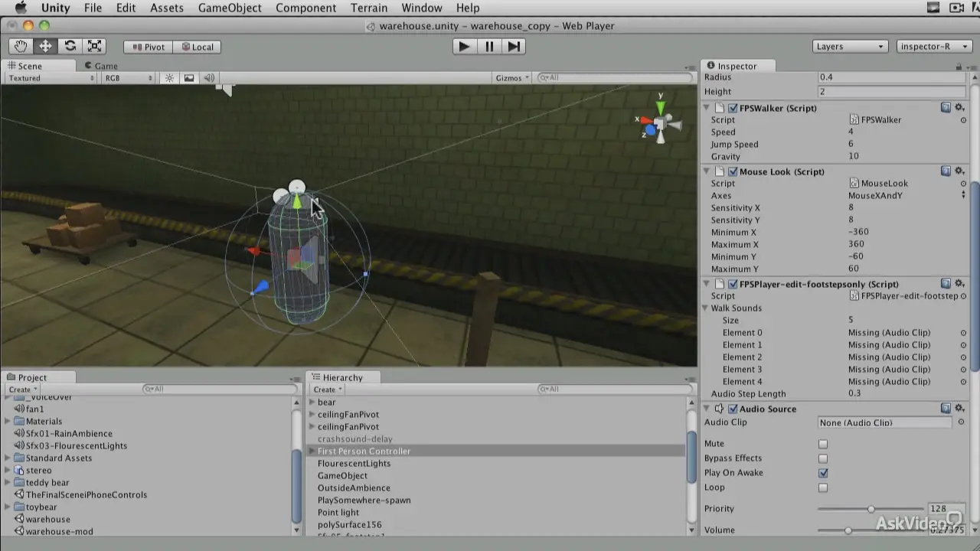980x551 pixels.
Task: Select the Rotate tool
Action: 70,47
